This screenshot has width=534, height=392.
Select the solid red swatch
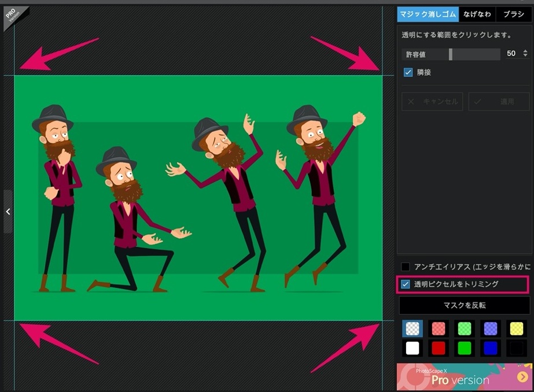pos(439,348)
